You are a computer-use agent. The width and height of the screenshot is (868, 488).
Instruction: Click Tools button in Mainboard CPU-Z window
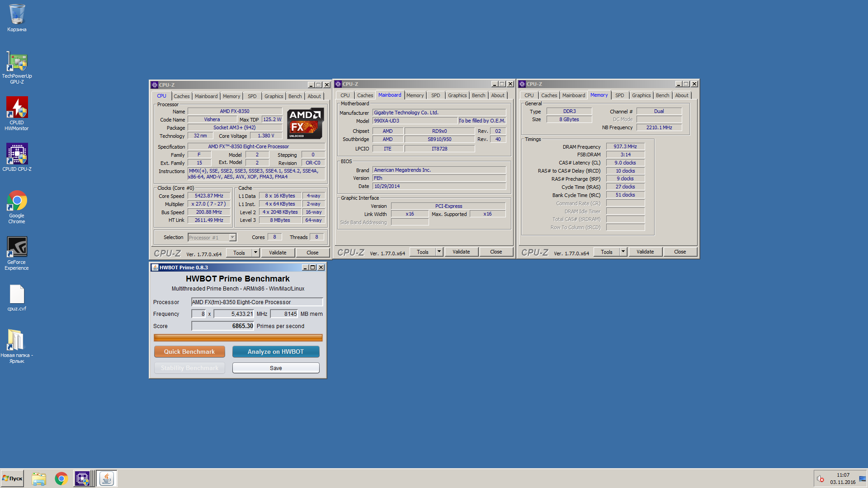pos(423,252)
